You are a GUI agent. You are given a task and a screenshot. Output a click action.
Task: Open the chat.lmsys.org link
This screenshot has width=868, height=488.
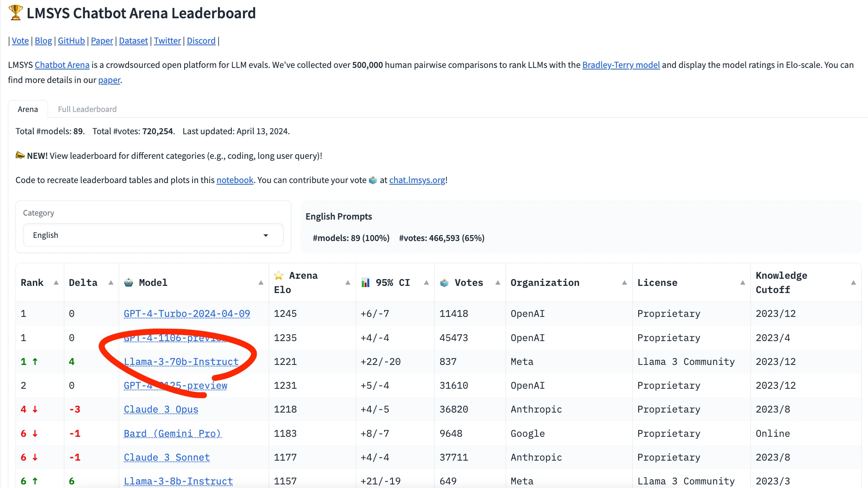417,180
